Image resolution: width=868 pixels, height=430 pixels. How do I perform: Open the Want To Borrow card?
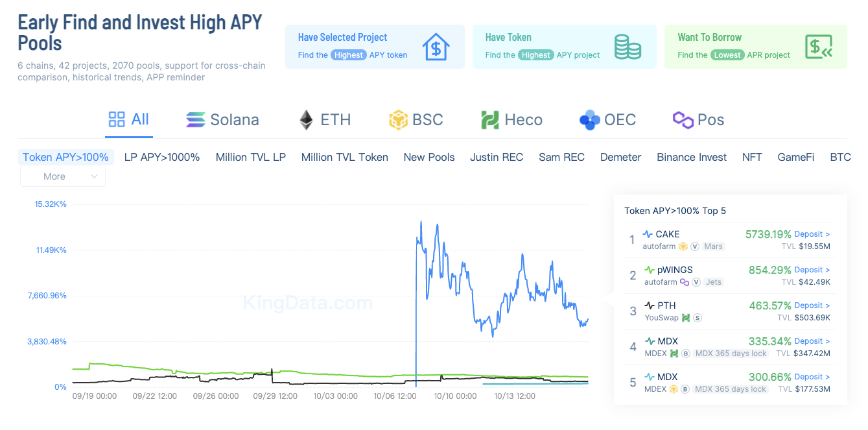pos(756,47)
